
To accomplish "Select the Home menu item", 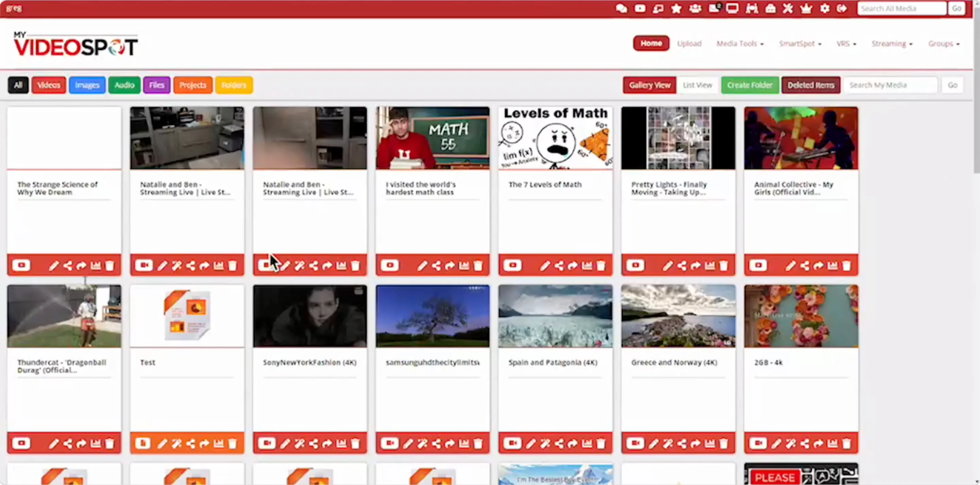I will coord(651,44).
